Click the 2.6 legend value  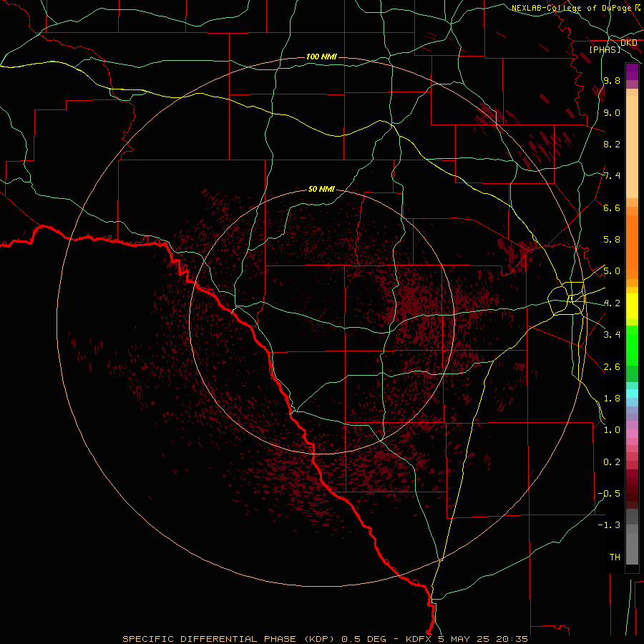pos(612,367)
